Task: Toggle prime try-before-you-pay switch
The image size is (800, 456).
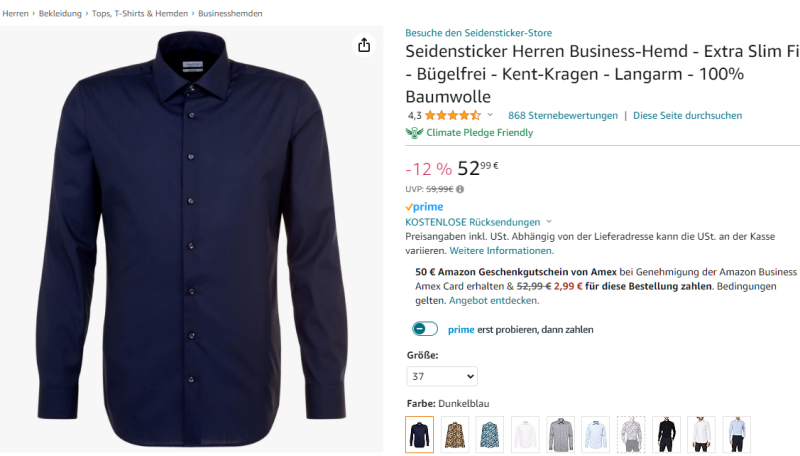Action: 425,329
